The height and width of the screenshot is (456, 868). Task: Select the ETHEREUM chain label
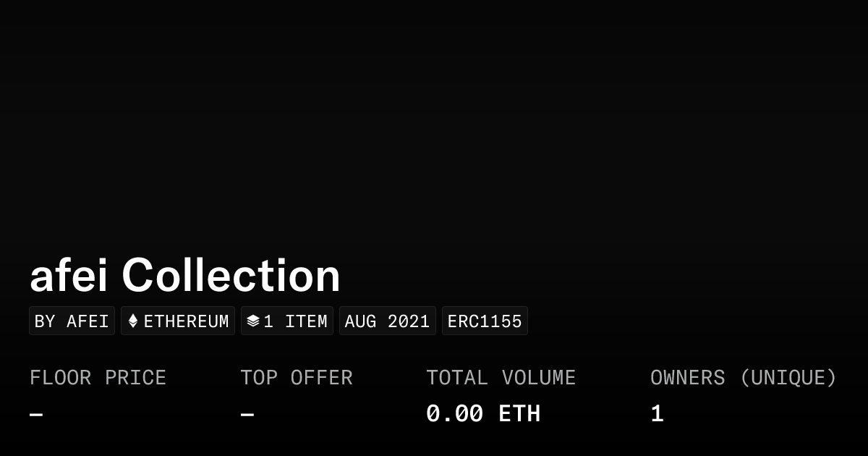pyautogui.click(x=186, y=321)
